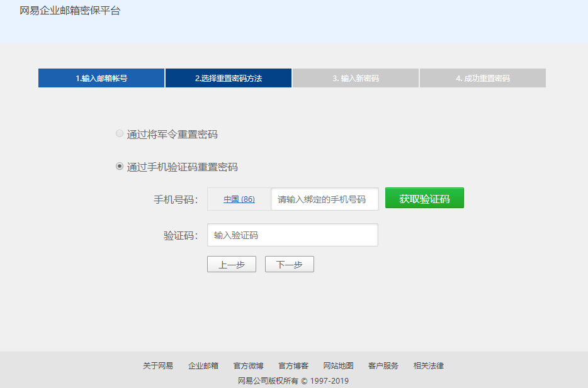Viewport: 588px width, 388px height.
Task: Open the 网站地图 sitemap link
Action: point(339,365)
